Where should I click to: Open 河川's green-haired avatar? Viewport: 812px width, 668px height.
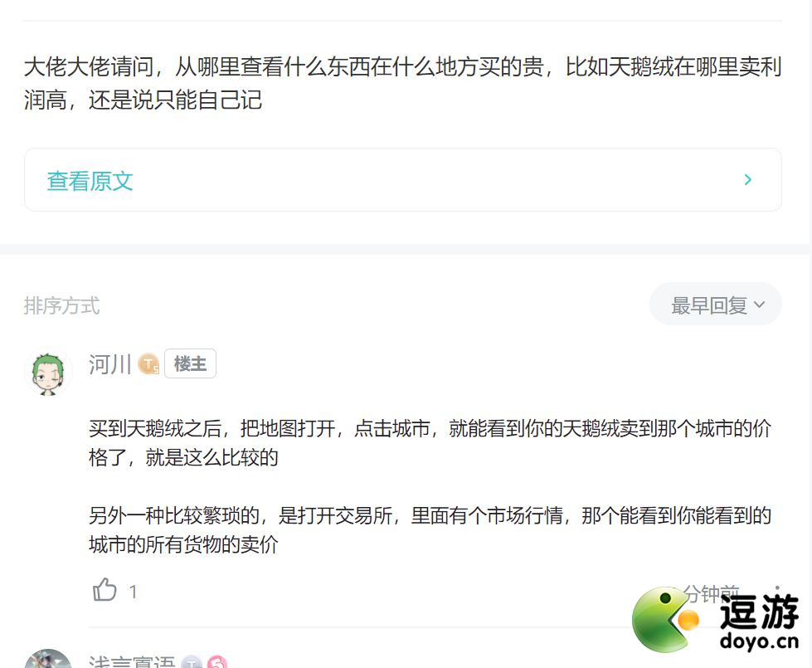pyautogui.click(x=48, y=373)
